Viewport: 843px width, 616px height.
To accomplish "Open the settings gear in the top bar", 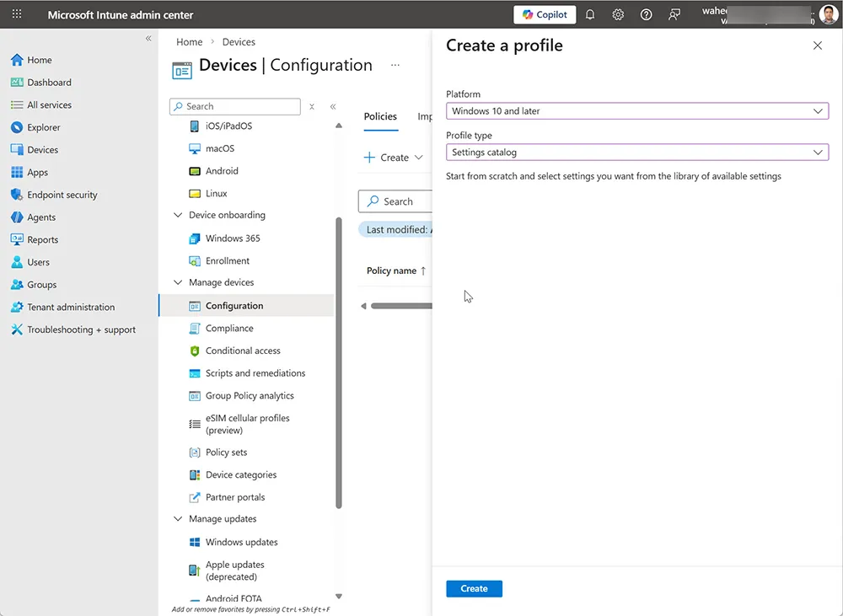I will pos(618,14).
